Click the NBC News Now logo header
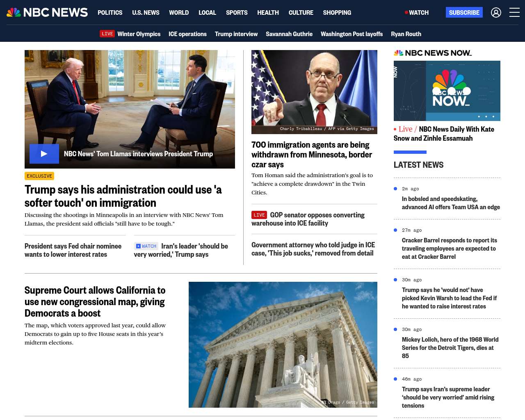 point(433,53)
